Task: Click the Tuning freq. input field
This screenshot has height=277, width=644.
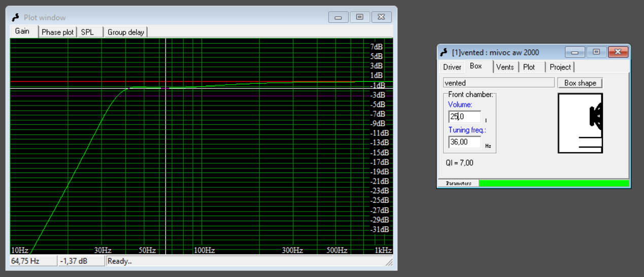Action: 464,142
